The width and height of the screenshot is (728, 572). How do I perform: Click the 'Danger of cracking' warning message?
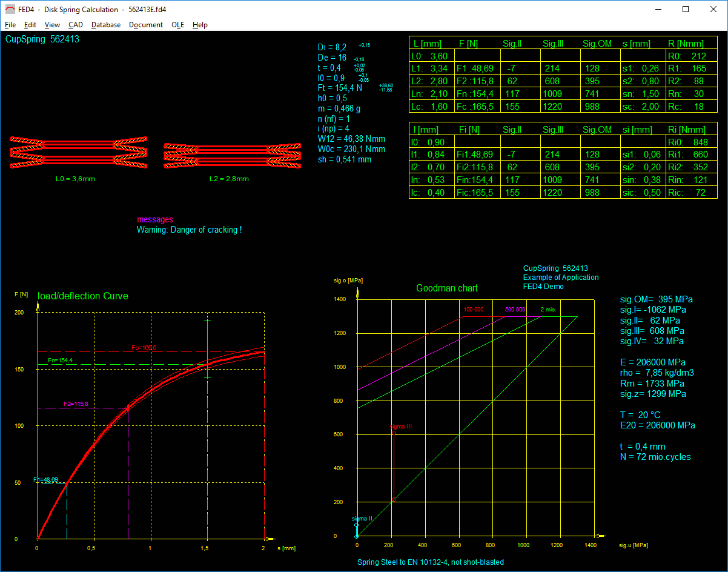(189, 230)
